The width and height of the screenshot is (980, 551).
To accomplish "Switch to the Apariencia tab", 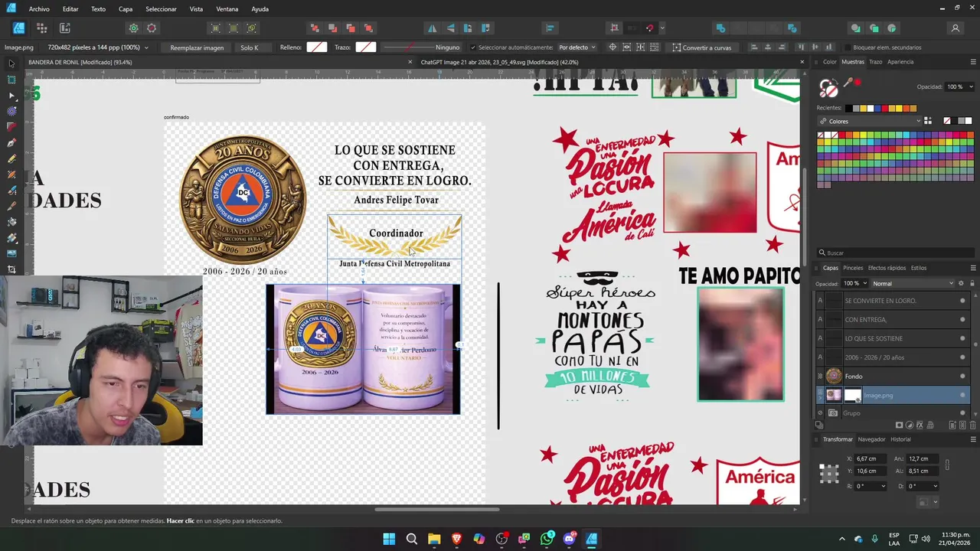I will tap(900, 61).
